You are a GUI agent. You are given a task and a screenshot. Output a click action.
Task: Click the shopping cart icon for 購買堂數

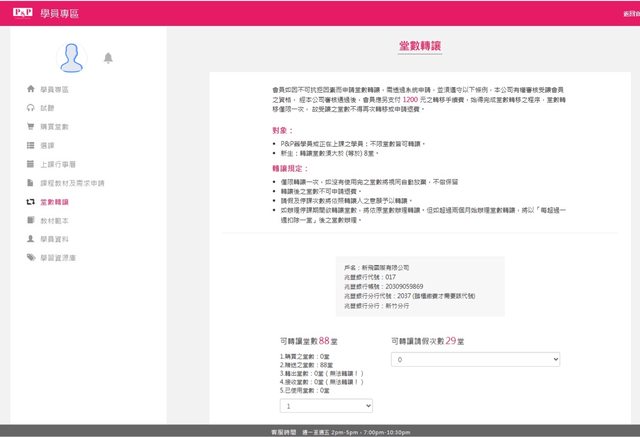tap(30, 127)
